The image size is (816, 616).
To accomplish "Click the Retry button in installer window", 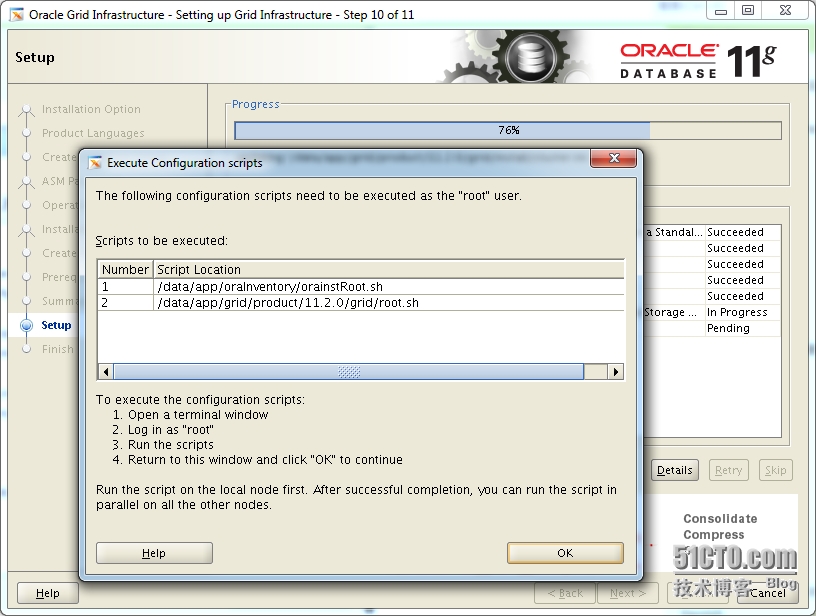I will click(729, 470).
